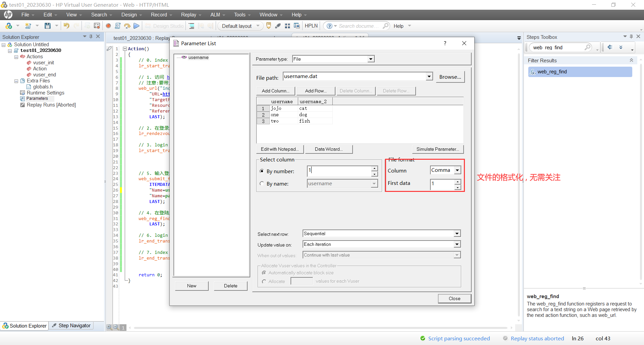The height and width of the screenshot is (345, 644).
Task: Click the By number input field
Action: coord(339,171)
